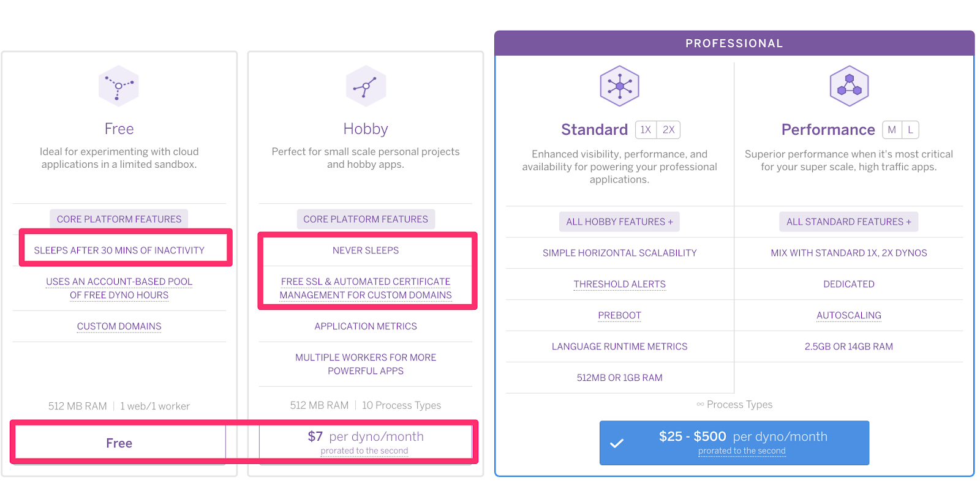Select the 2X Standard dyno size

click(x=668, y=130)
